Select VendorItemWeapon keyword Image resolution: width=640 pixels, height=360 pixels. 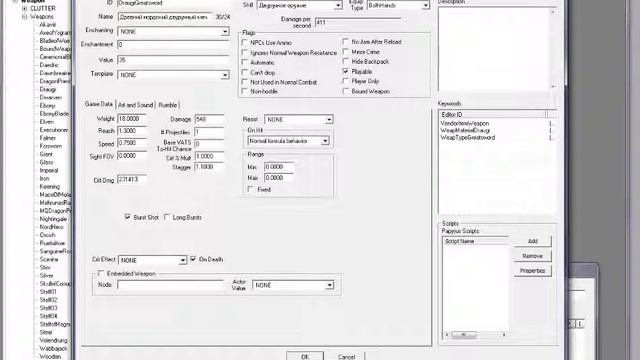point(464,123)
